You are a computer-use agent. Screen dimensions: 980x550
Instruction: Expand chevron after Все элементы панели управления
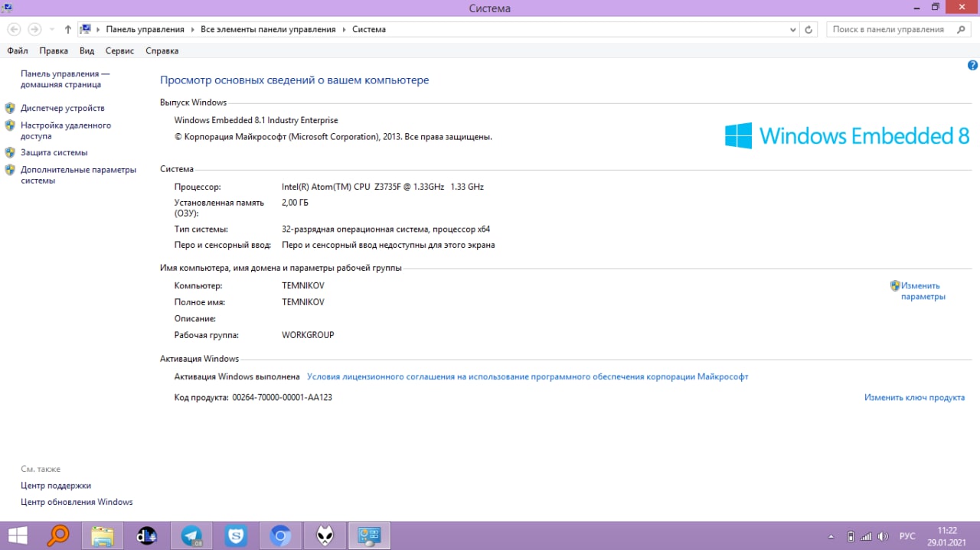coord(344,29)
